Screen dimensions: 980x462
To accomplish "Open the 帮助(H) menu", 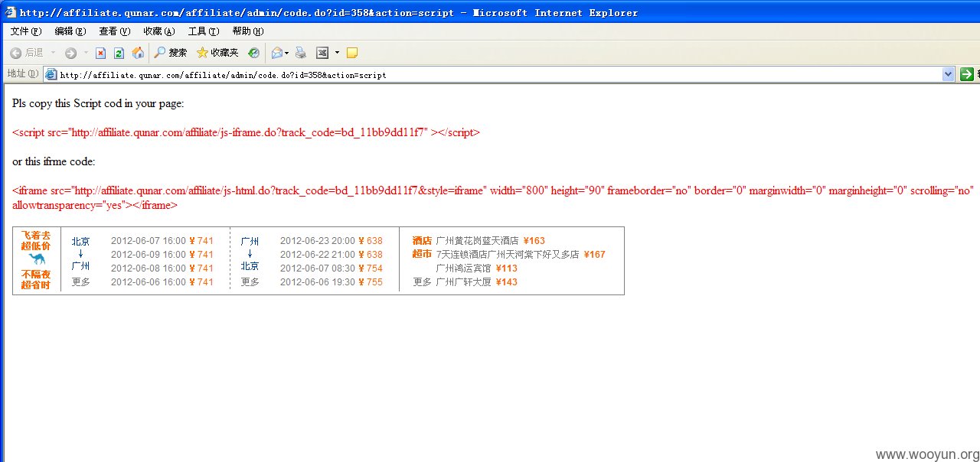I will click(x=247, y=31).
